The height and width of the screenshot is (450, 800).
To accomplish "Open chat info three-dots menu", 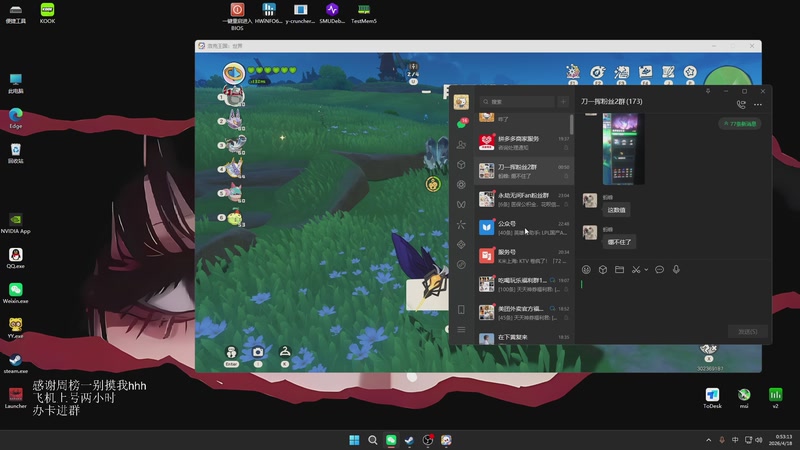I will pyautogui.click(x=758, y=105).
